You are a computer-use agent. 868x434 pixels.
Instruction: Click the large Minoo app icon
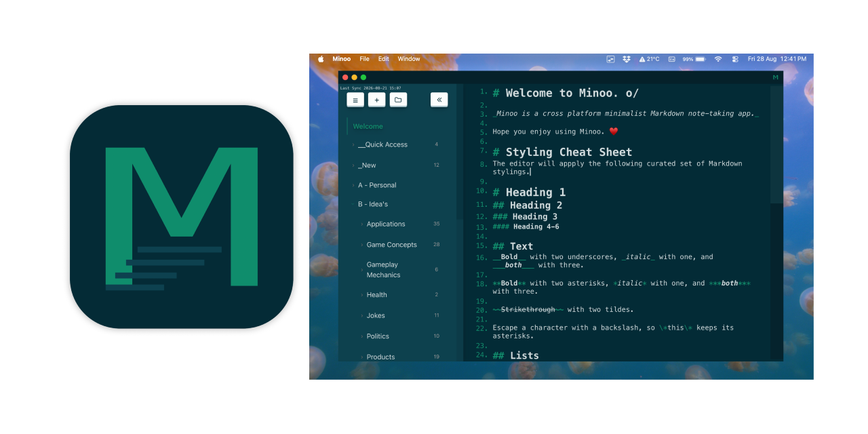[x=182, y=217]
